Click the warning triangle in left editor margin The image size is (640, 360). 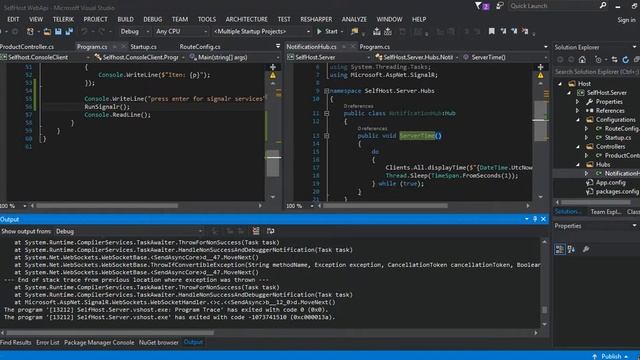click(x=273, y=76)
